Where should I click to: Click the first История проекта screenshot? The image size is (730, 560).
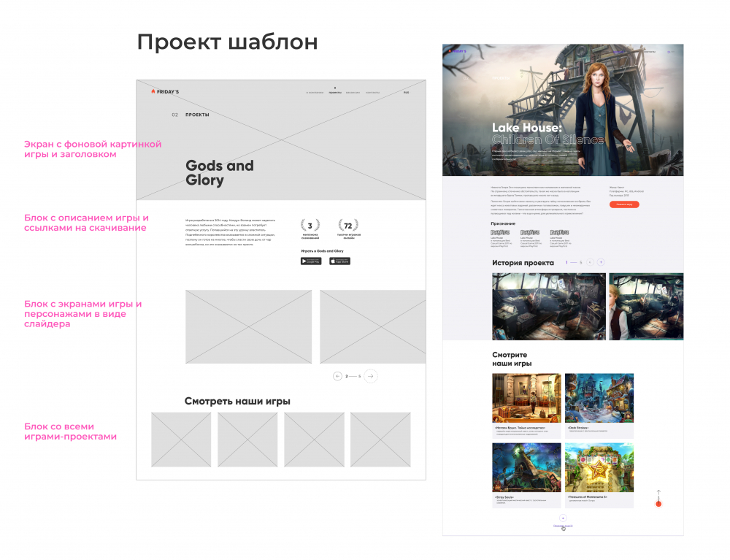[549, 307]
